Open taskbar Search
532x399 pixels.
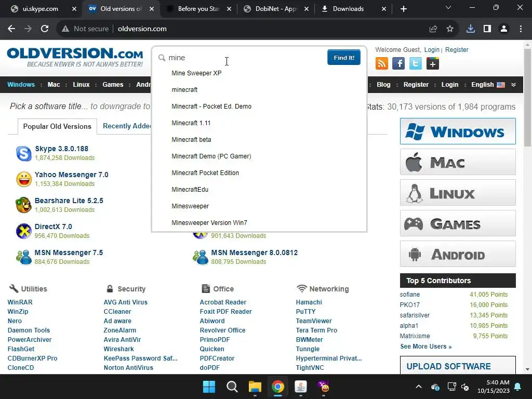232,387
